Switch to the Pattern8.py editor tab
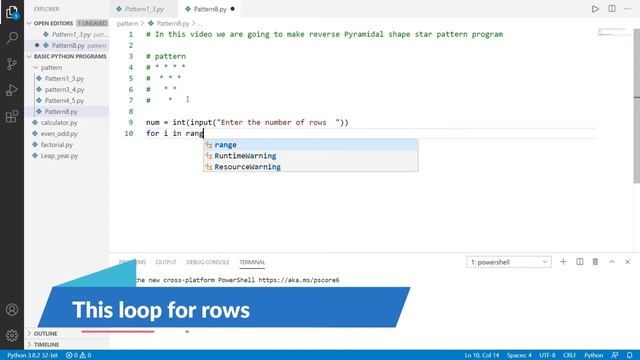Viewport: 640px width, 360px height. (x=210, y=9)
